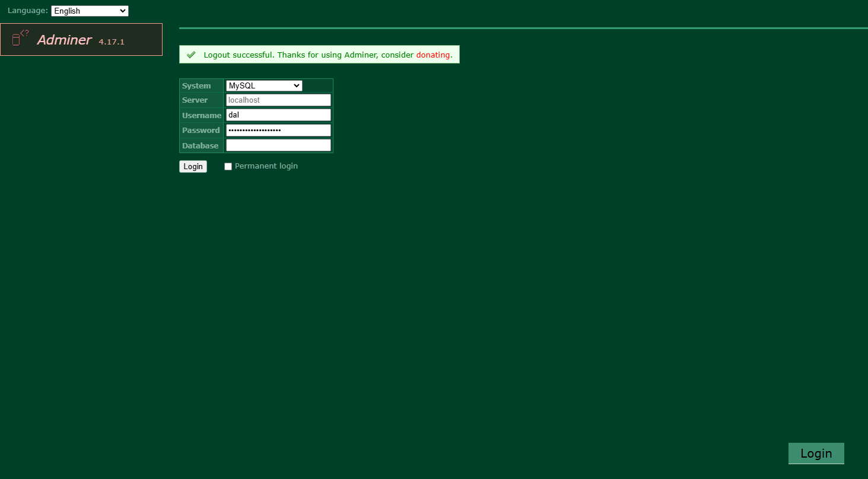868x479 pixels.
Task: Enable the Permanent login checkbox
Action: point(228,167)
